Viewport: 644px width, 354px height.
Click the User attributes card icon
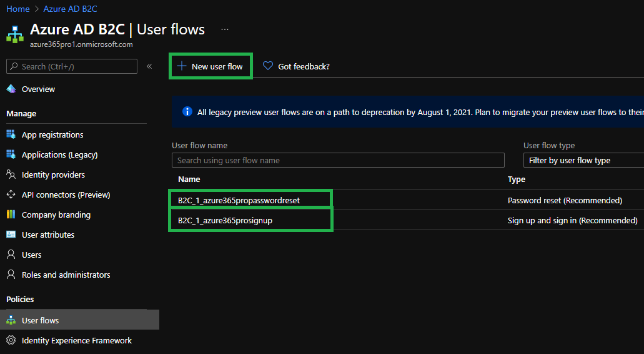[x=11, y=235]
